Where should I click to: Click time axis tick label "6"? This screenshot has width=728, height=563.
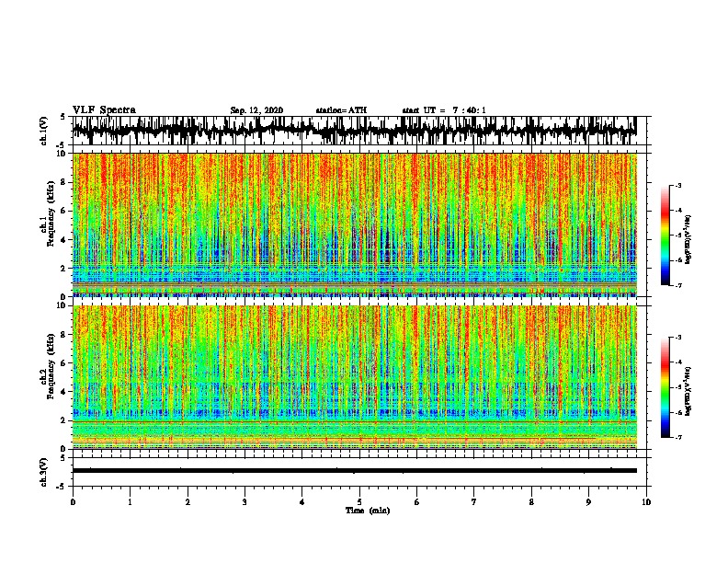(416, 502)
